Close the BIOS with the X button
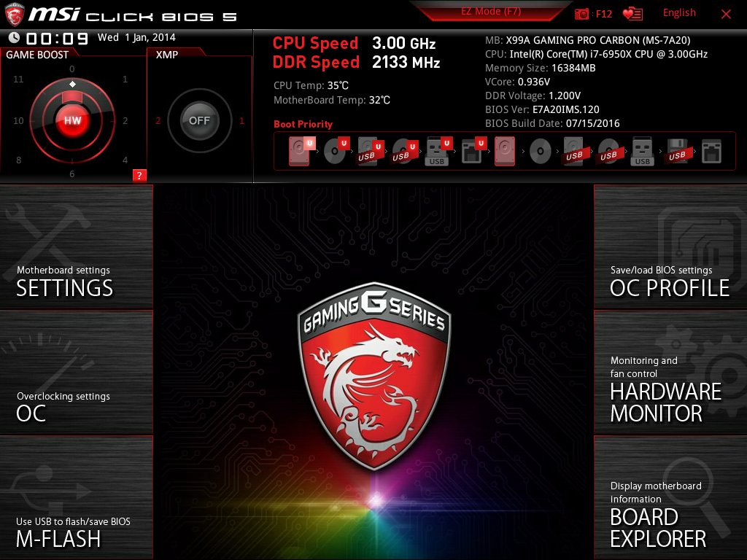This screenshot has width=747, height=560. [726, 15]
